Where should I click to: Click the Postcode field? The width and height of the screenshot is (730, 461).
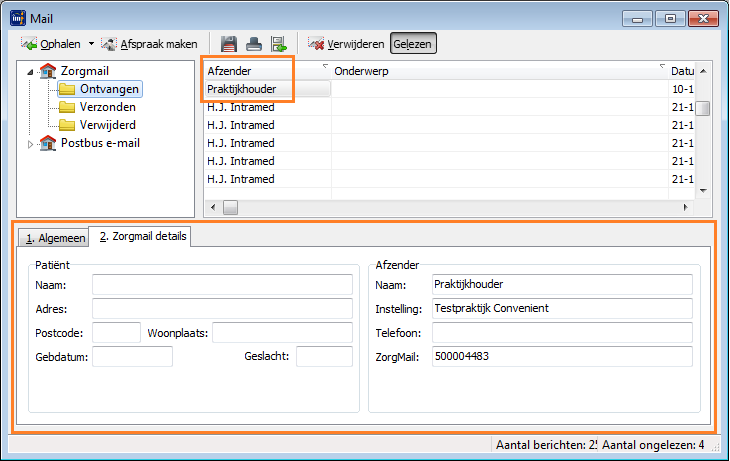coord(116,333)
